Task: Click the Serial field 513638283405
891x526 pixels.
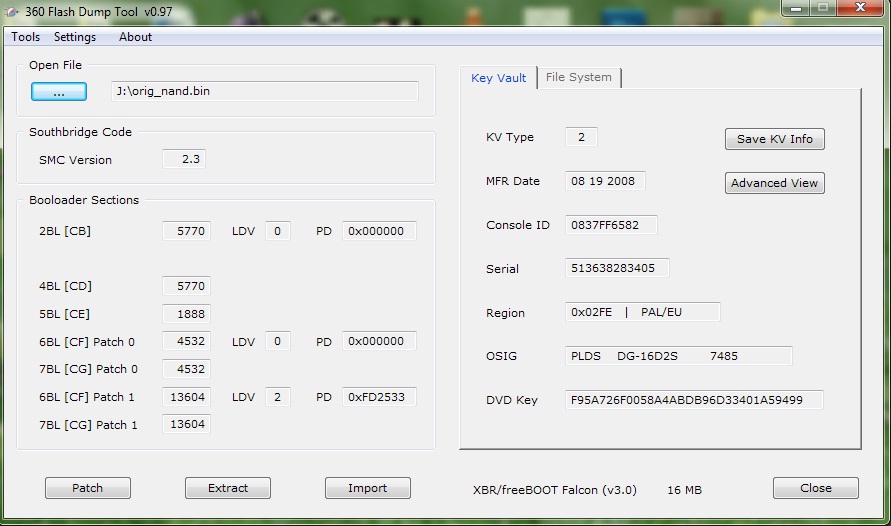Action: point(617,268)
